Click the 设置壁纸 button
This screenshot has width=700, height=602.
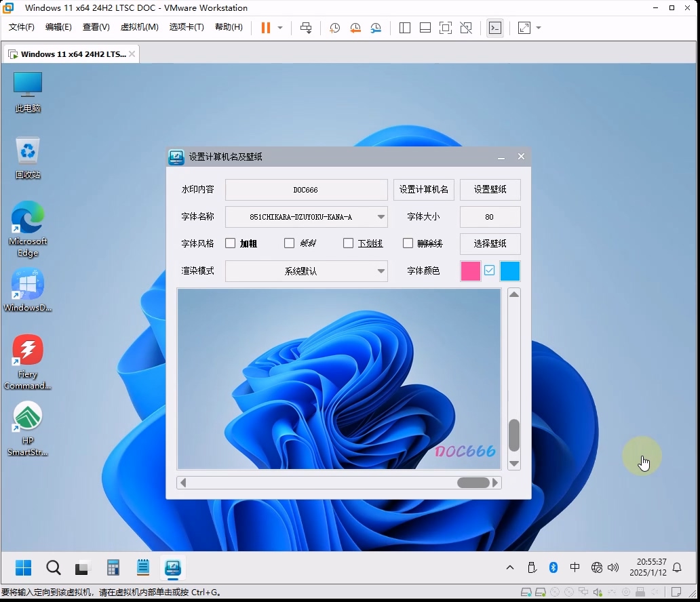click(x=490, y=190)
